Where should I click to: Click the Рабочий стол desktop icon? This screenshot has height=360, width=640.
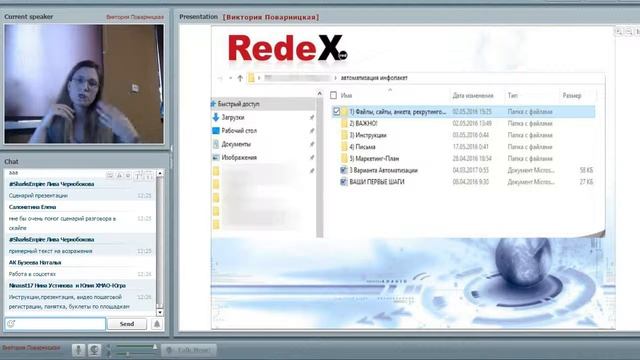pos(216,131)
